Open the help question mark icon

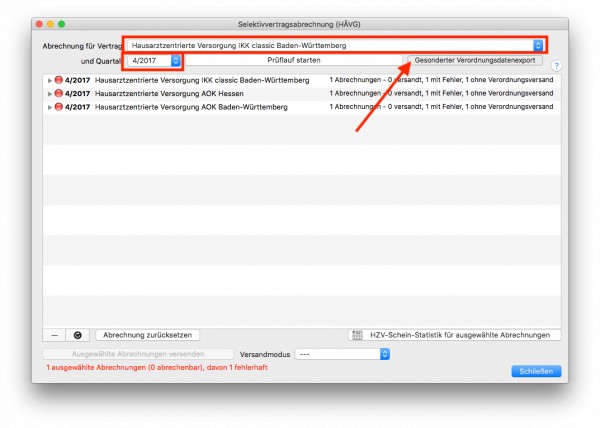click(x=556, y=66)
